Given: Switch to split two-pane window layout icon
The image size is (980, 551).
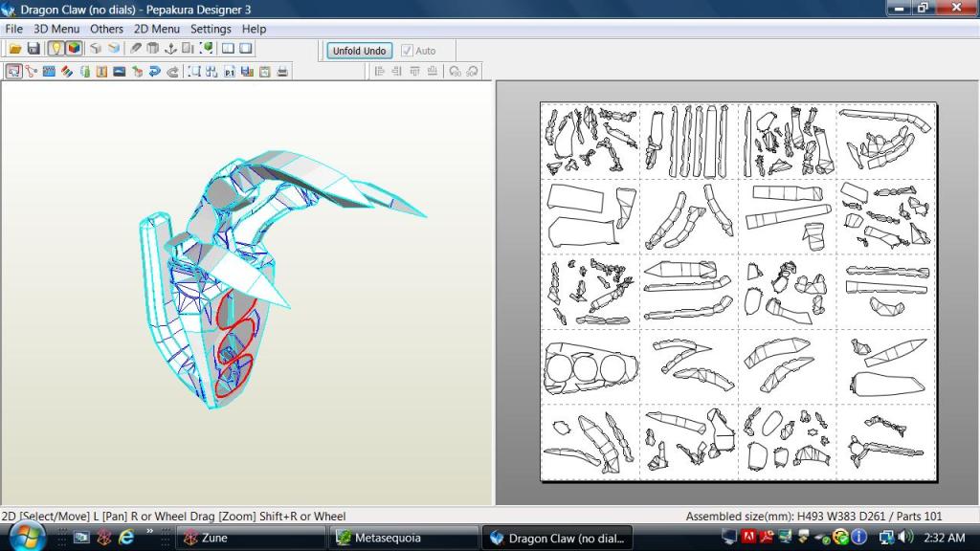Looking at the screenshot, I should (228, 48).
